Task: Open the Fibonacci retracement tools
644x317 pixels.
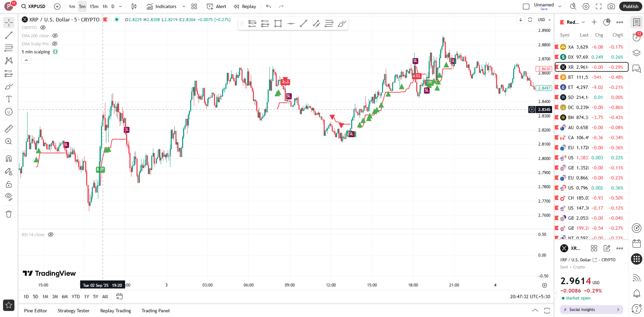Action: click(x=9, y=48)
